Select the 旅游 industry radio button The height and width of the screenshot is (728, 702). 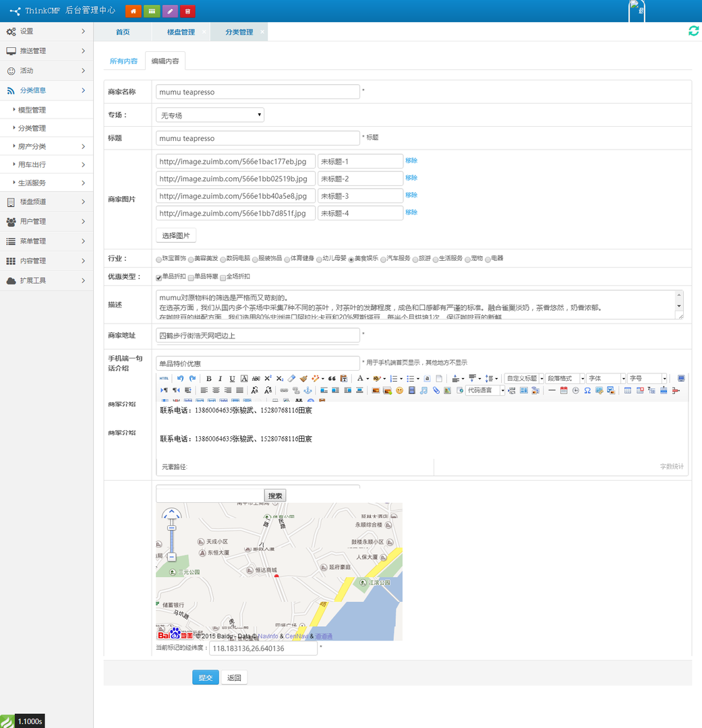(x=415, y=260)
